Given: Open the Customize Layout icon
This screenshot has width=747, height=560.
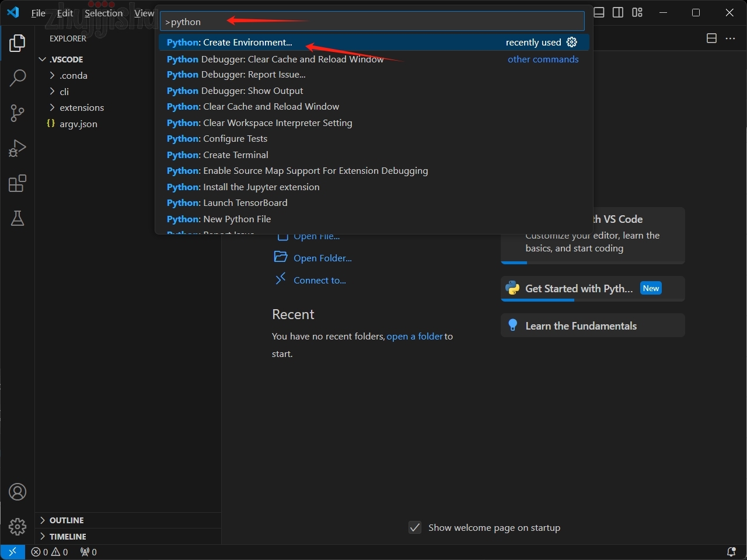Looking at the screenshot, I should 637,12.
